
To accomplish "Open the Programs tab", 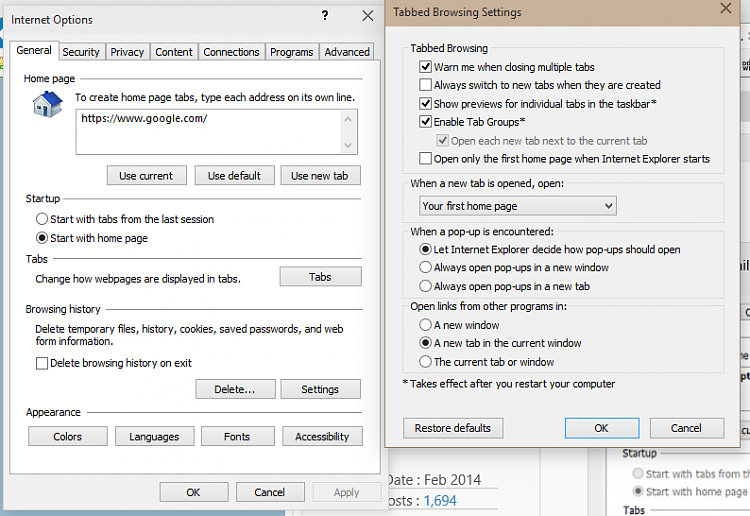I will (x=291, y=52).
